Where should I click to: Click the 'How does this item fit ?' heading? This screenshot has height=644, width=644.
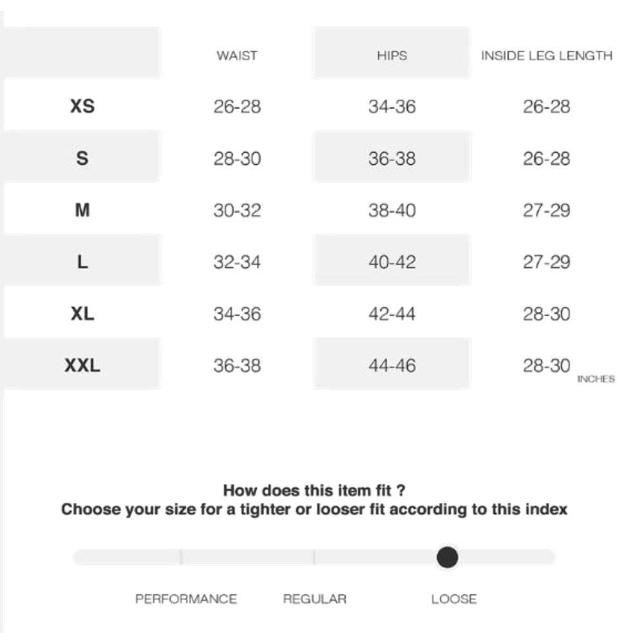314,490
